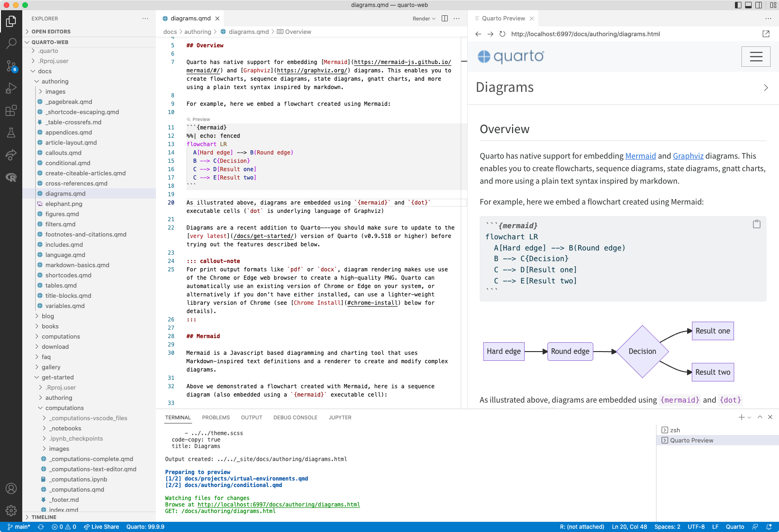
Task: Toggle the primary sidebar layout button
Action: (738, 5)
